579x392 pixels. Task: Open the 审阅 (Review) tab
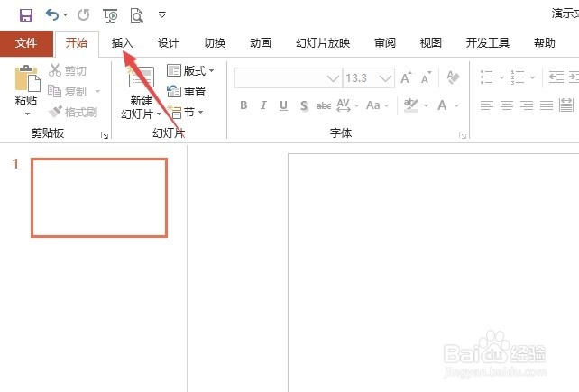385,43
